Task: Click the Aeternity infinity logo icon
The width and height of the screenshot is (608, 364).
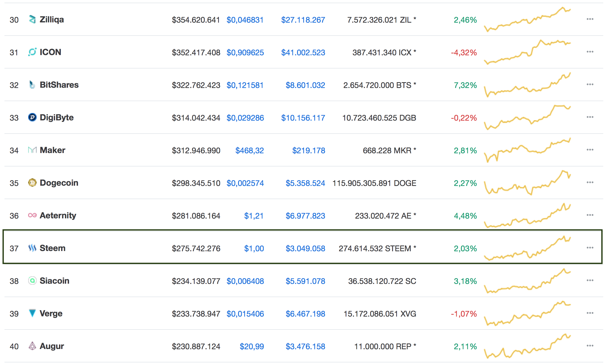Action: (32, 215)
